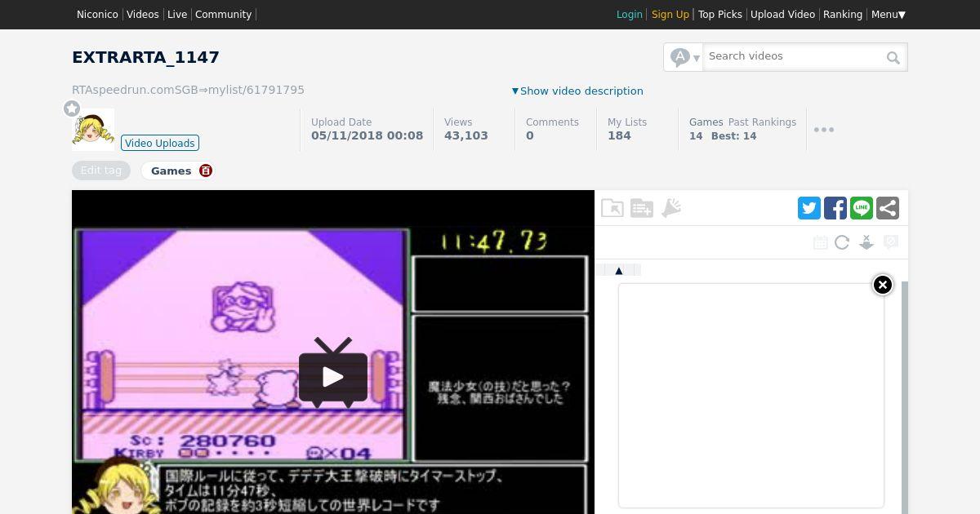Open the Niconico home link
Viewport: 980px width, 514px height.
[x=97, y=15]
